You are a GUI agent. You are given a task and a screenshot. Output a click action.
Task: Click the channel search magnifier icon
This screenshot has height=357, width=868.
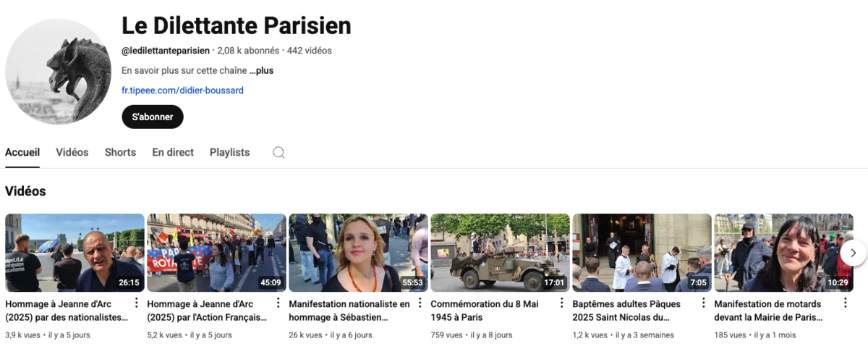[x=278, y=152]
